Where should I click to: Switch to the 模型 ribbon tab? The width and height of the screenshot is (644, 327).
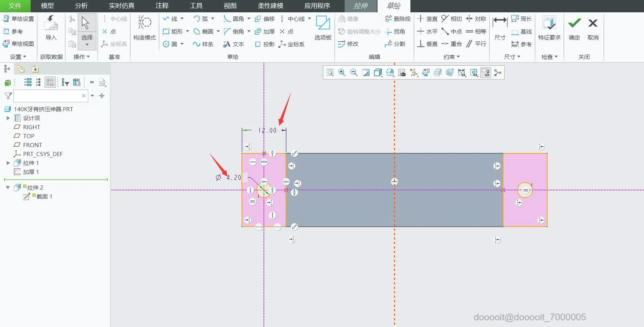tap(47, 6)
